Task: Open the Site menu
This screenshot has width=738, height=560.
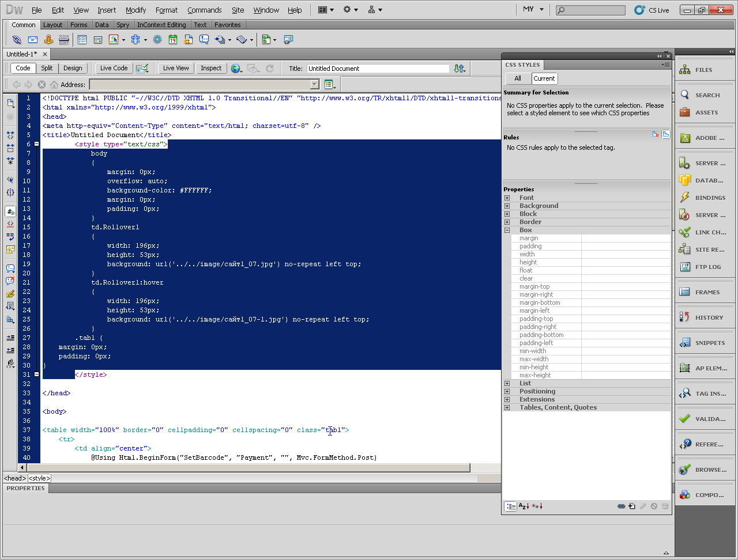Action: pyautogui.click(x=238, y=10)
